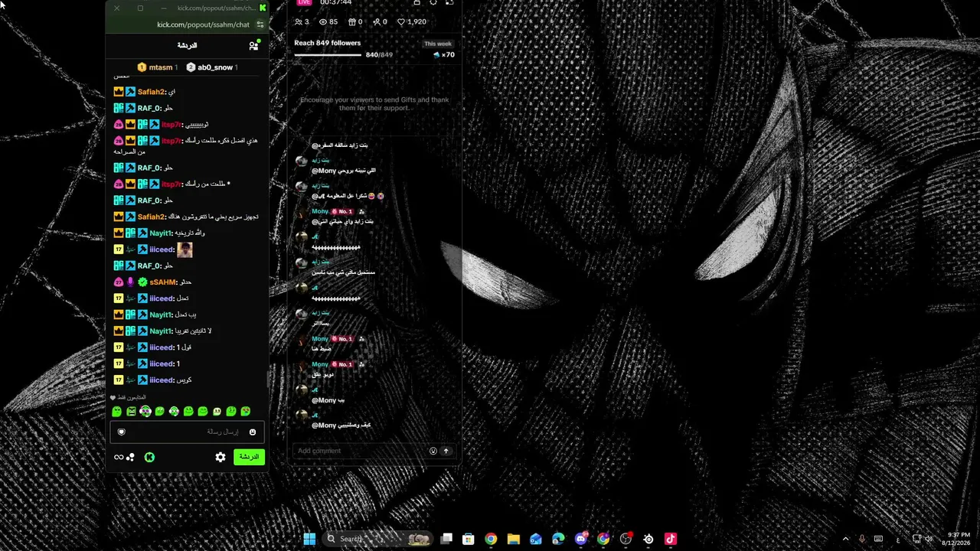Click the green Kick logo icon below chat
The height and width of the screenshot is (551, 980).
149,457
